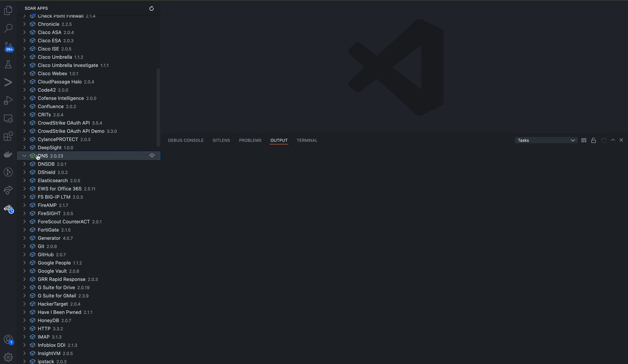The height and width of the screenshot is (364, 628).
Task: Switch to the Terminal tab
Action: coord(307,140)
